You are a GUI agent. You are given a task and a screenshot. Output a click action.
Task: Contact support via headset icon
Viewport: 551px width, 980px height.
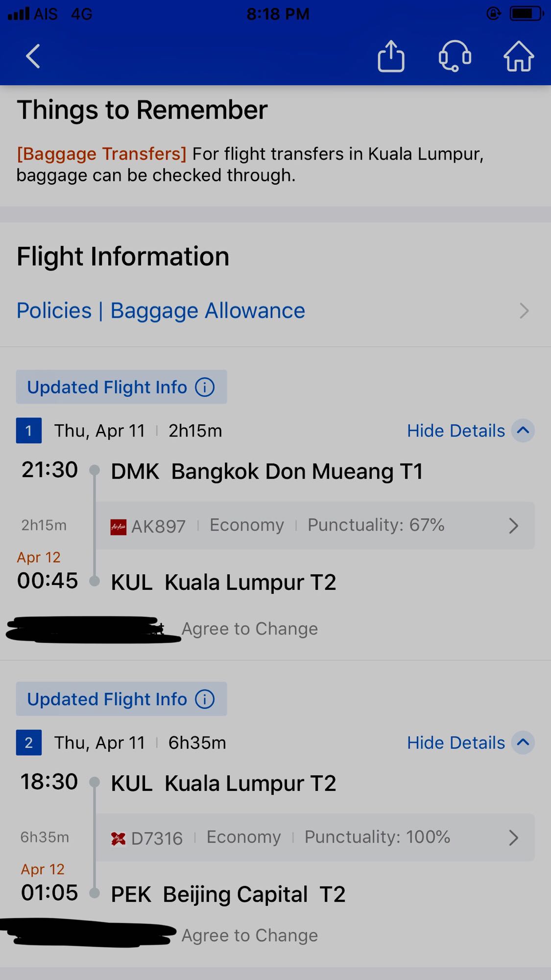(455, 56)
